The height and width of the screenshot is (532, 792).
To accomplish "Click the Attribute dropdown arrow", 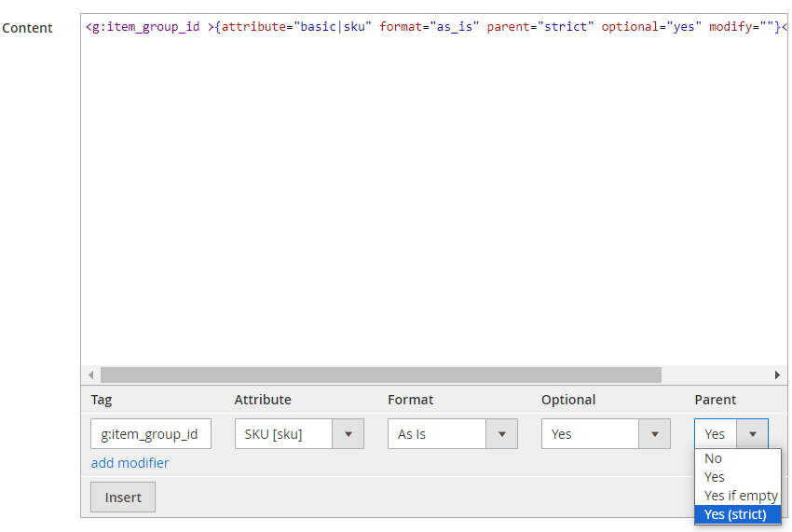I will pos(348,434).
